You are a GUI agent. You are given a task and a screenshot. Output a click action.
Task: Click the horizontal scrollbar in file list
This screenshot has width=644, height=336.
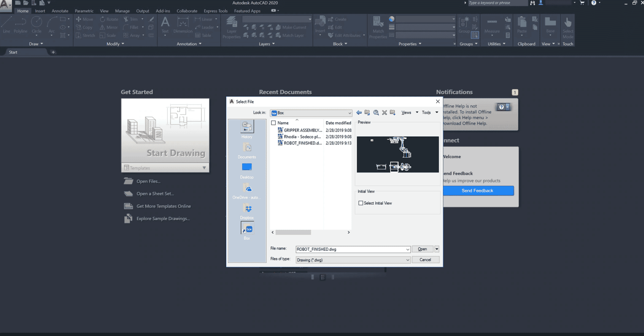(x=293, y=232)
